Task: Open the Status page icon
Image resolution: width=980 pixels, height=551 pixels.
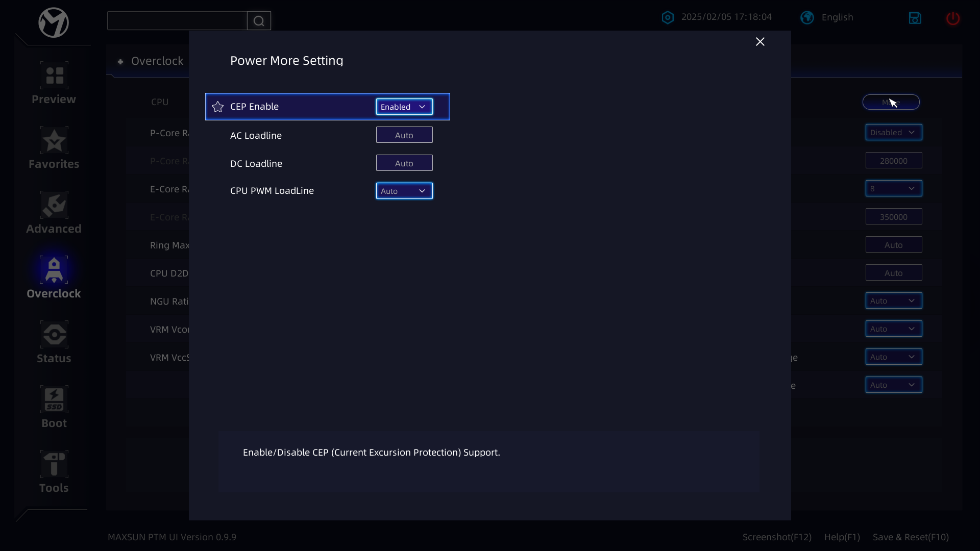Action: point(54,335)
